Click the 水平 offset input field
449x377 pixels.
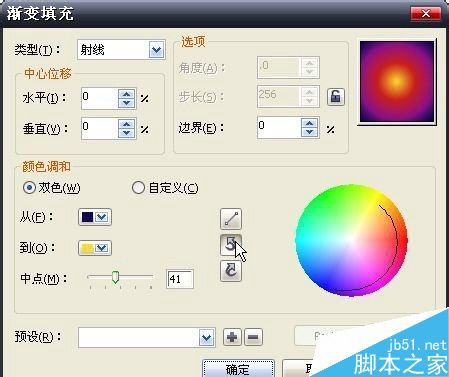[x=100, y=99]
